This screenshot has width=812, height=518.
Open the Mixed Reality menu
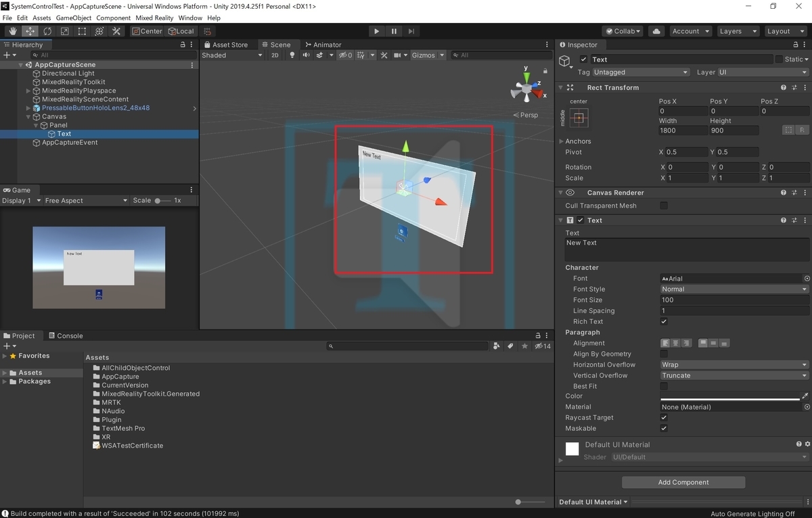(155, 18)
